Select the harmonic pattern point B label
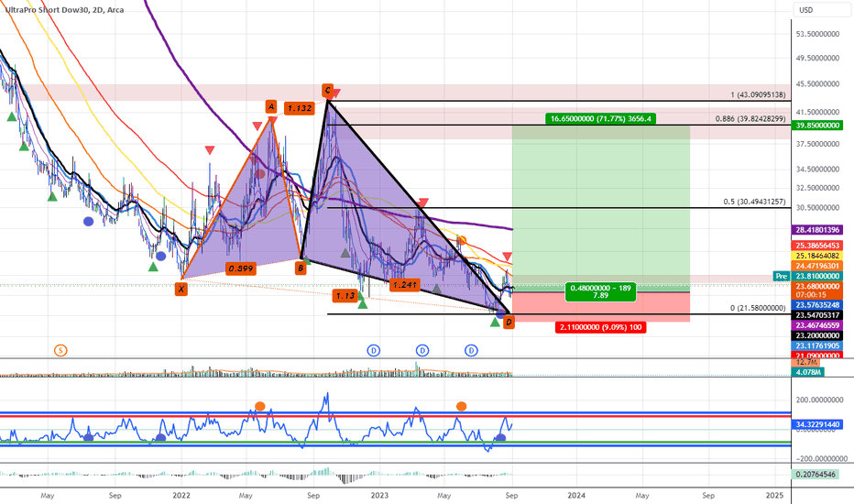Image resolution: width=854 pixels, height=504 pixels. 301,268
